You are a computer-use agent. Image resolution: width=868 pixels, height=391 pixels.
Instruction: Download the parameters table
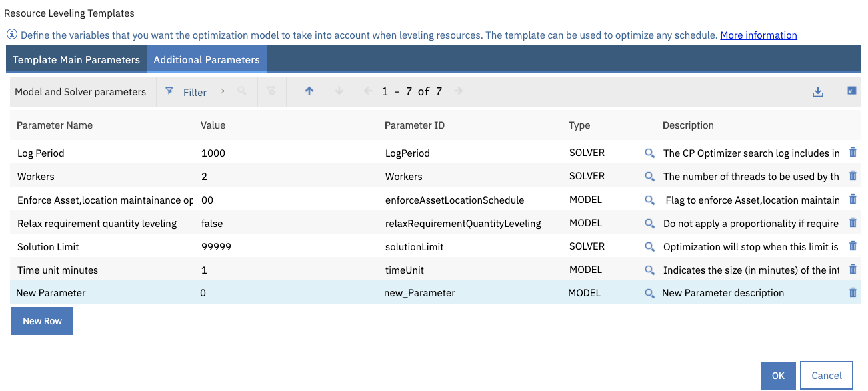click(x=818, y=91)
